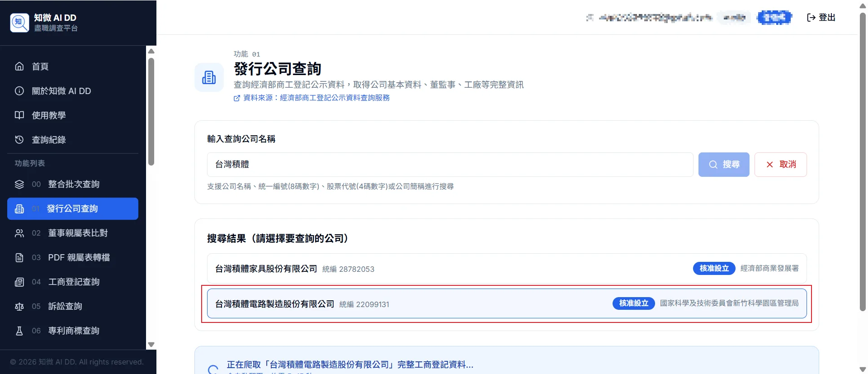Select result 台灣積體家具股份有限公司
The height and width of the screenshot is (374, 868).
[507, 269]
